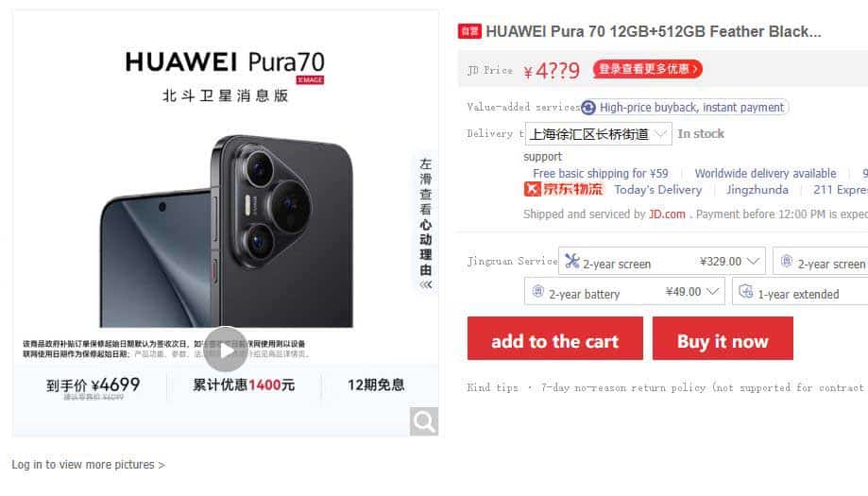Open the magnifier zoom icon on product image
This screenshot has width=868, height=496.
(424, 421)
